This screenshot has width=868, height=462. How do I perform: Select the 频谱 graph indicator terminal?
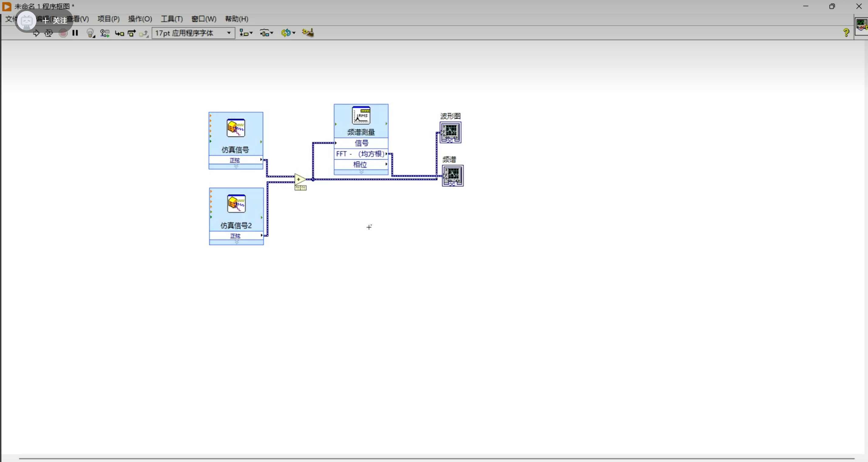(453, 175)
